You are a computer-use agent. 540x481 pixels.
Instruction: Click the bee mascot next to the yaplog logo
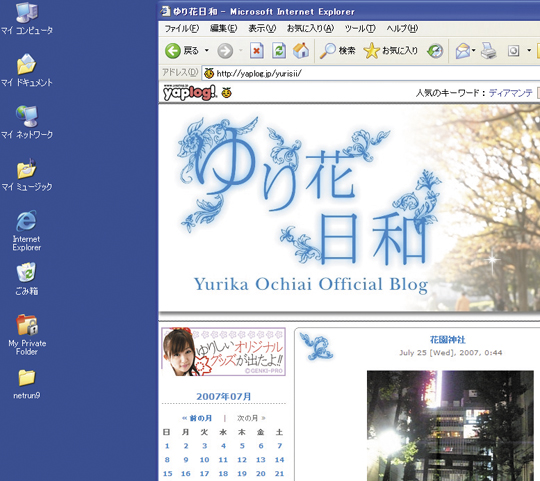227,93
